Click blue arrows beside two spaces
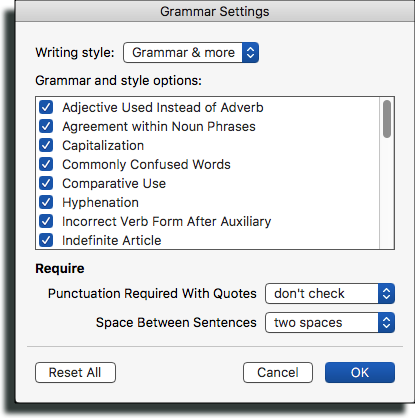 386,323
